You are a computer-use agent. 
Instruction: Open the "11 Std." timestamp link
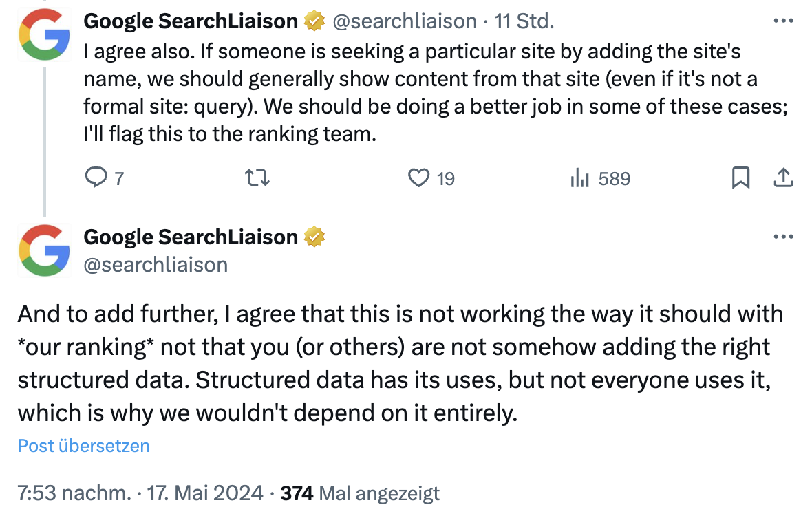(524, 22)
